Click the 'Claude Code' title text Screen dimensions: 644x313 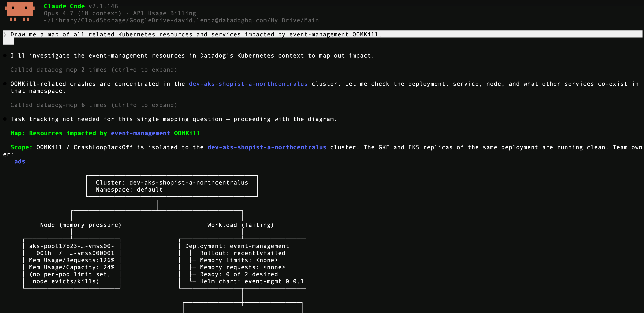[64, 6]
